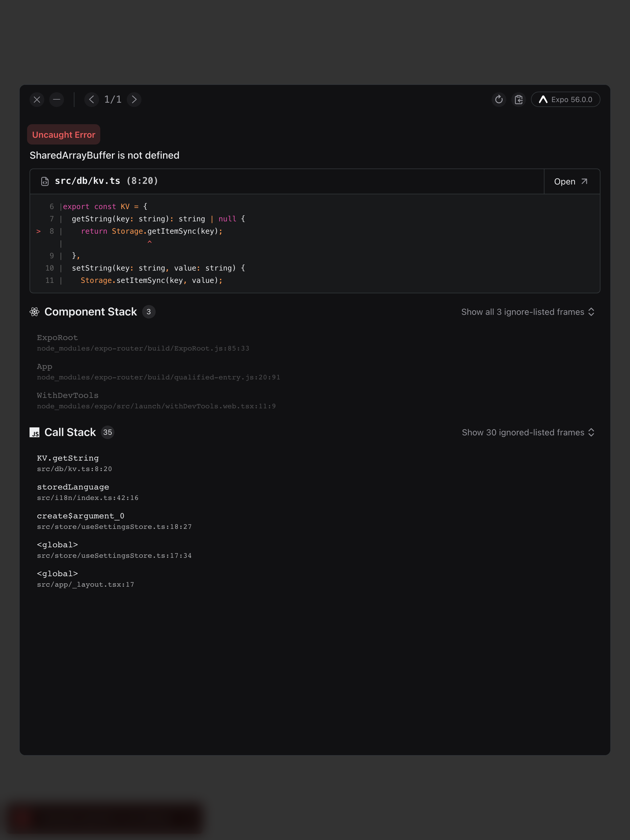
Task: Click the JS icon by Call Stack
Action: click(x=34, y=432)
